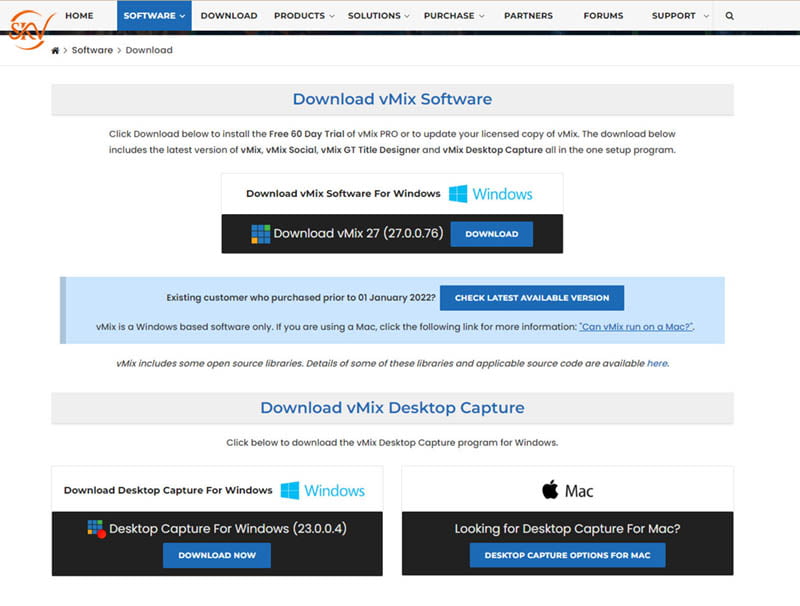Expand the Products dropdown menu

(x=304, y=16)
